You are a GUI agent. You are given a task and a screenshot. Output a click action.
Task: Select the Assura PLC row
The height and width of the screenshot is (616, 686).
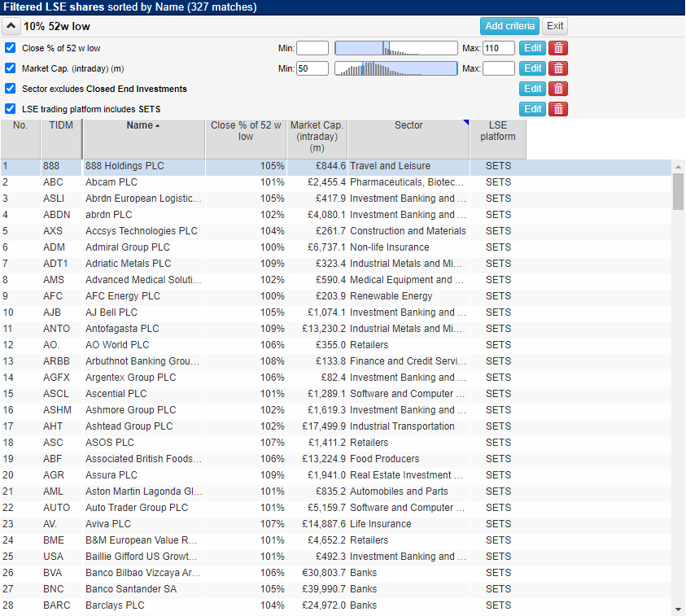pyautogui.click(x=336, y=475)
